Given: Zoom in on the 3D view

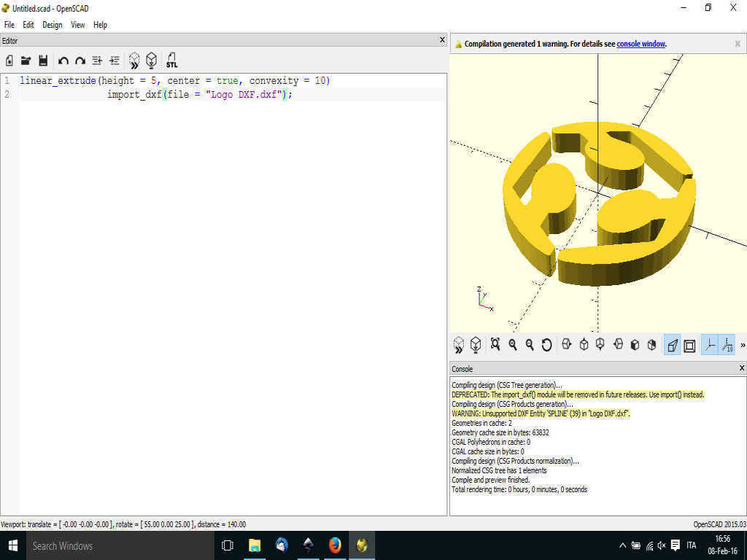Looking at the screenshot, I should point(513,344).
